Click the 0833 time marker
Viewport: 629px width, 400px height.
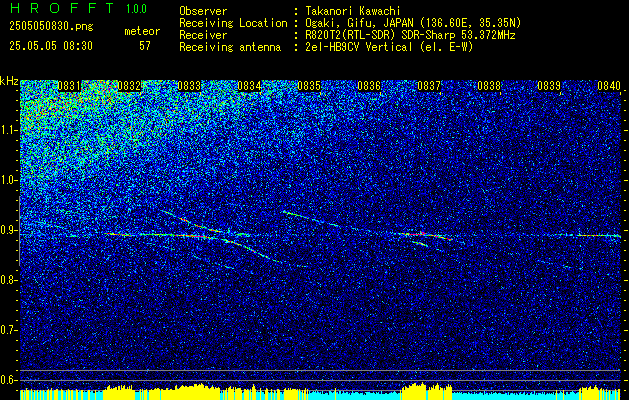point(189,86)
